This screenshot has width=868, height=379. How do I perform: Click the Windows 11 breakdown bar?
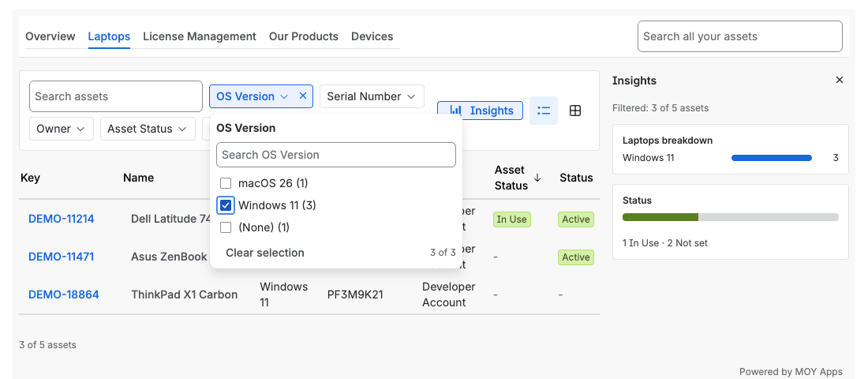pyautogui.click(x=771, y=158)
